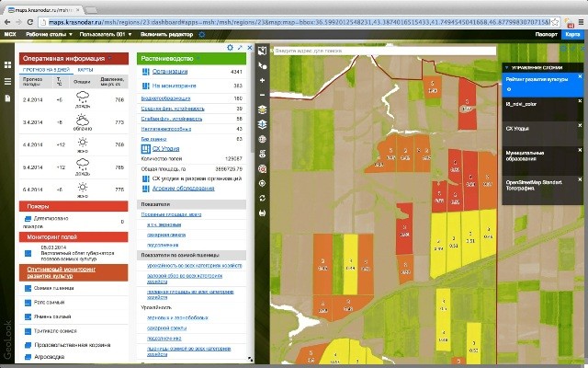Zoom in the map with plus icon
This screenshot has width=588, height=368.
(x=262, y=80)
